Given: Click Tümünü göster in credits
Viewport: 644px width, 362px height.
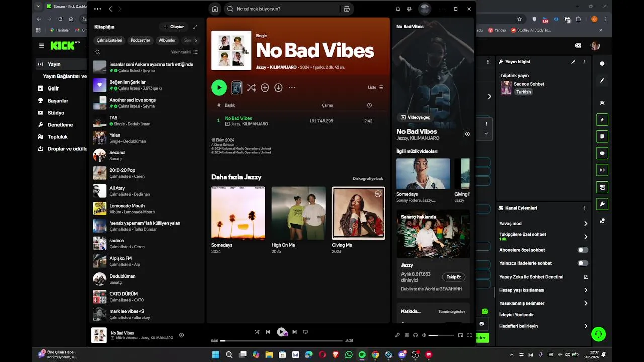Looking at the screenshot, I should tap(452, 311).
